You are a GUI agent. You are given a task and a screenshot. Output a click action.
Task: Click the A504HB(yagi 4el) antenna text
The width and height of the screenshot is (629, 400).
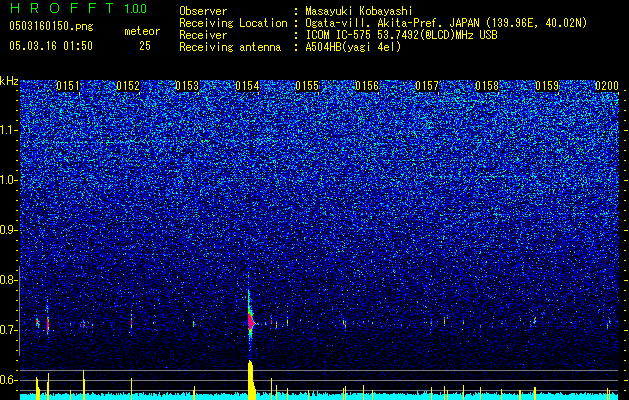[353, 47]
